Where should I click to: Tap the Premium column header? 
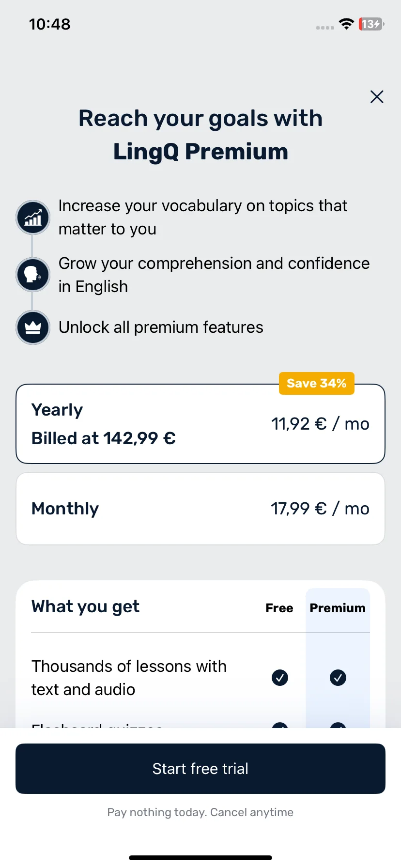[338, 608]
